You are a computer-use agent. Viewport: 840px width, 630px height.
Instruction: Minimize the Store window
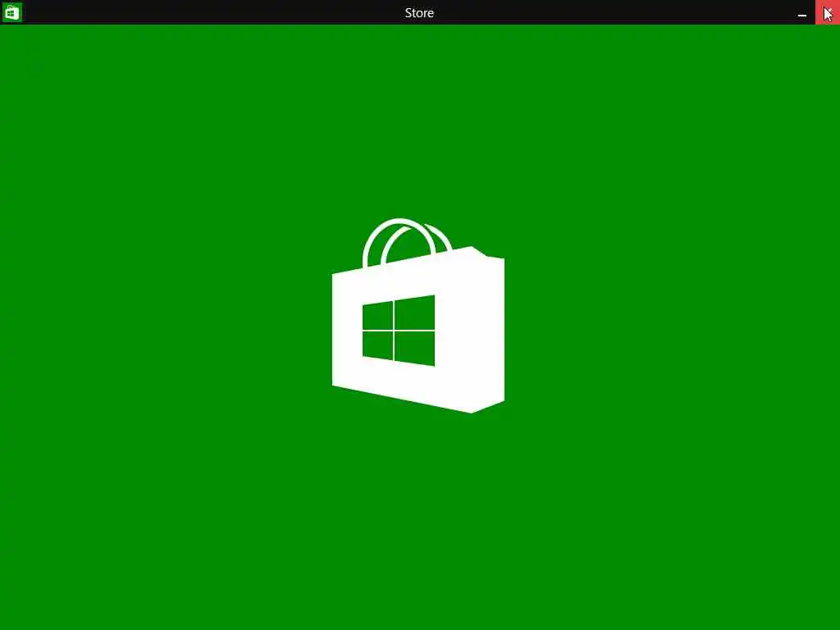pyautogui.click(x=802, y=13)
